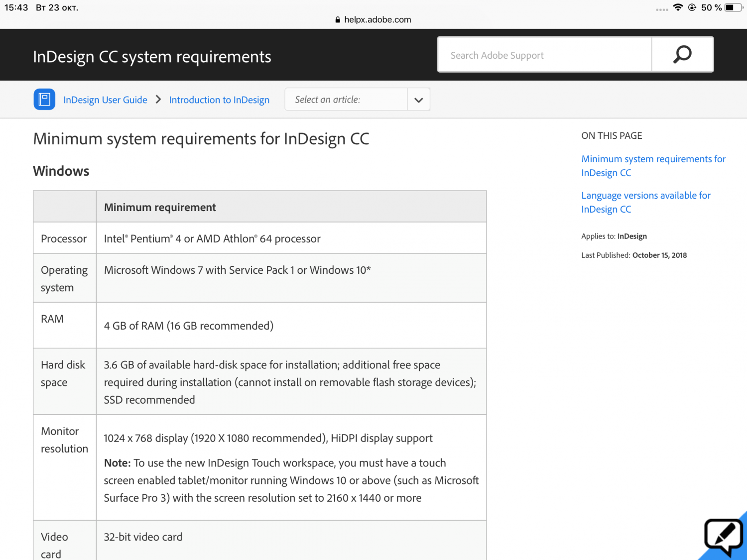Go to Introduction to InDesign breadcrumb

point(219,100)
